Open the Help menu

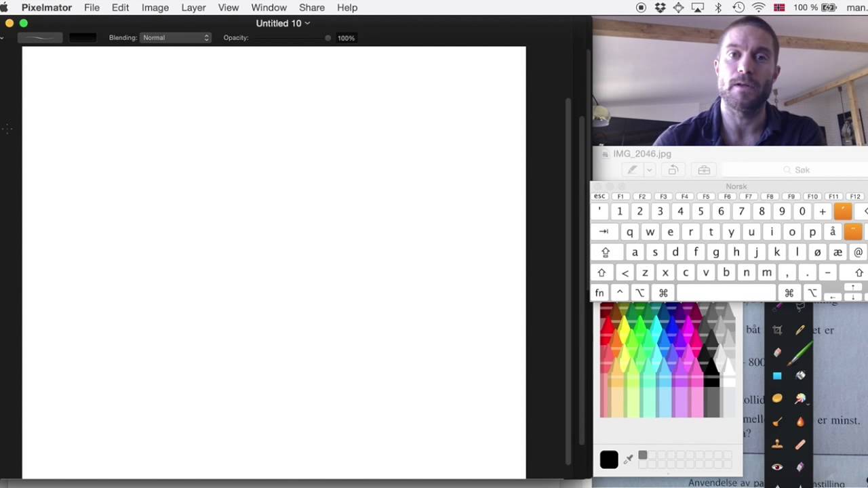tap(347, 7)
